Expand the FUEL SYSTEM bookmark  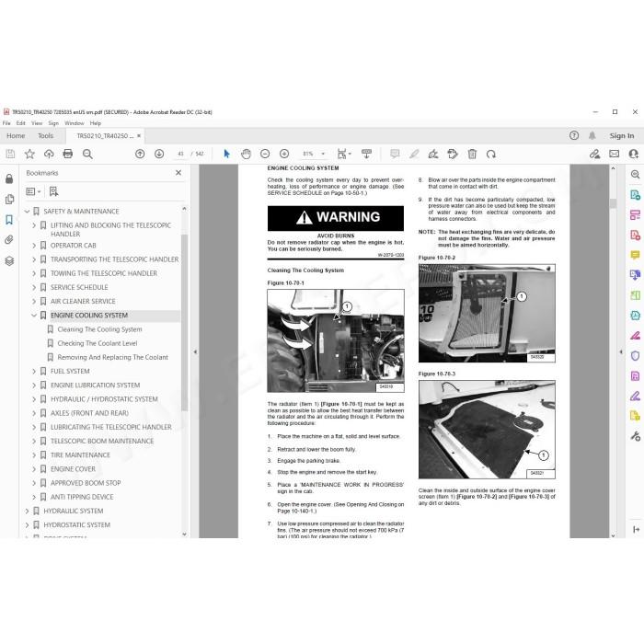[34, 372]
